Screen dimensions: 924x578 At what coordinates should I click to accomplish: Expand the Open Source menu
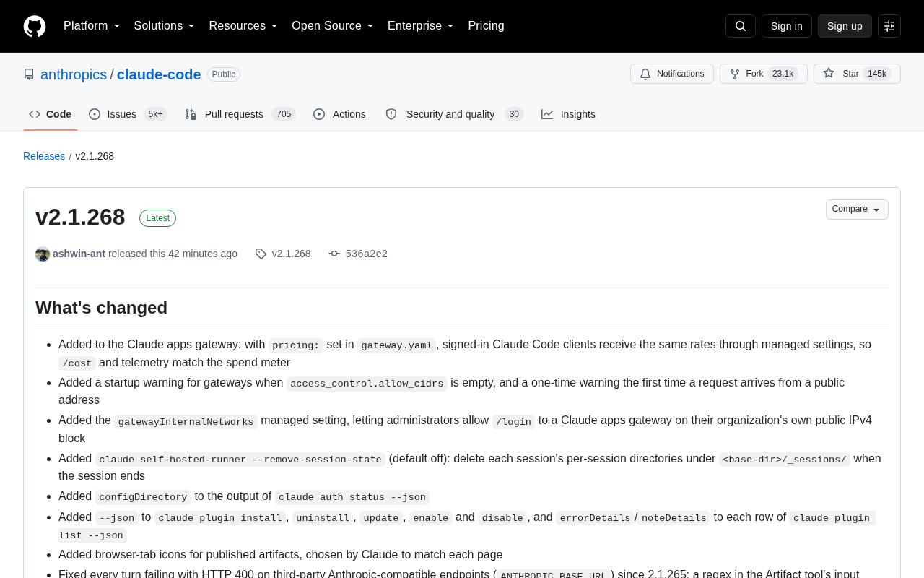coord(333,26)
